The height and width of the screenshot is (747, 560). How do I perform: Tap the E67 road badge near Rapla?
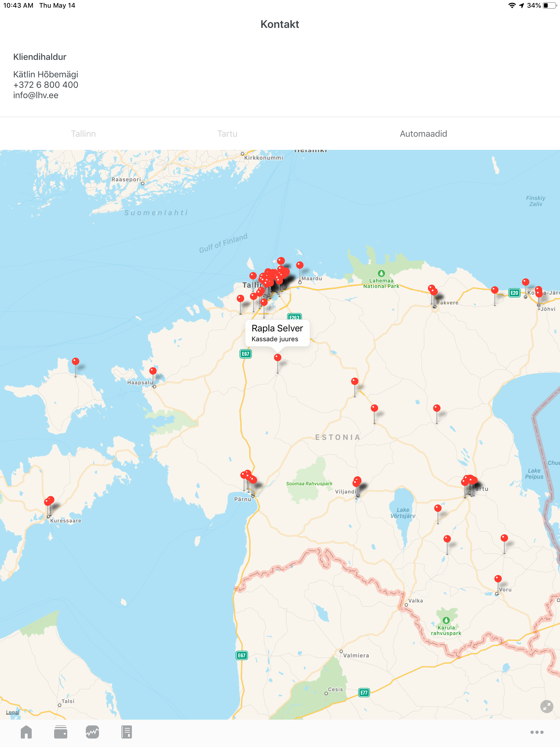246,354
